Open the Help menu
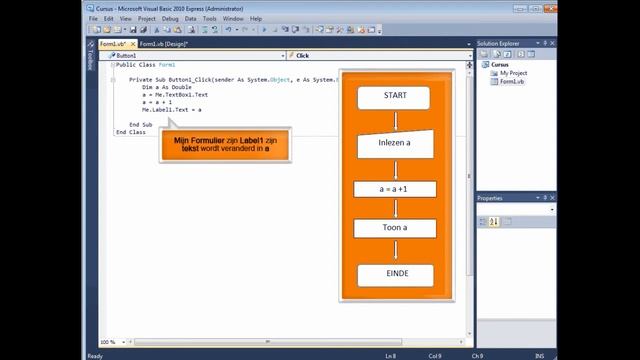This screenshot has height=360, width=640. [x=256, y=19]
